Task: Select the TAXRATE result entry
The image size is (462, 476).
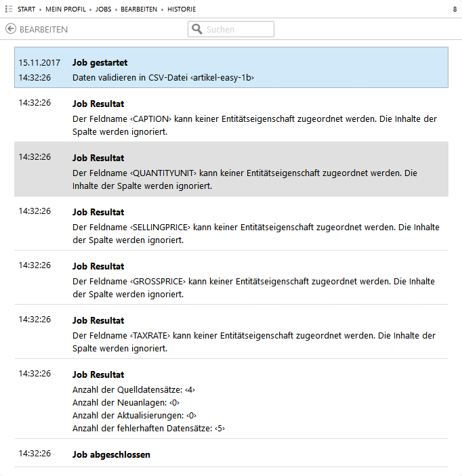Action: point(231,332)
